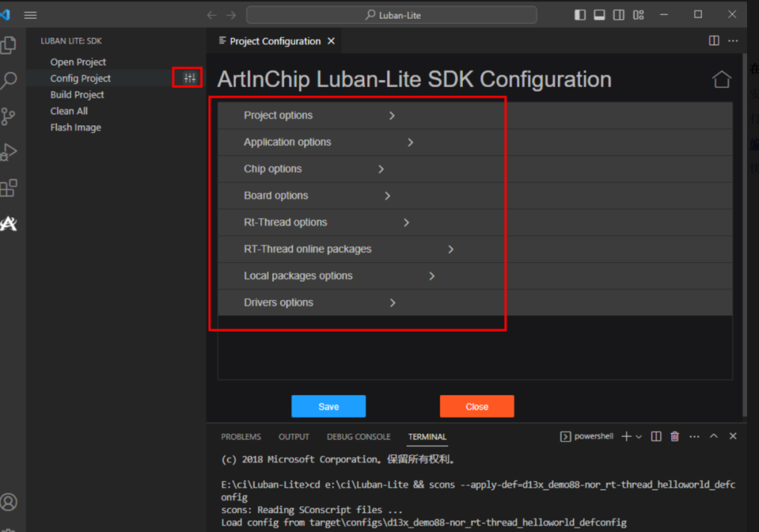The height and width of the screenshot is (532, 759).
Task: Go forward with the navigation arrow
Action: [231, 15]
